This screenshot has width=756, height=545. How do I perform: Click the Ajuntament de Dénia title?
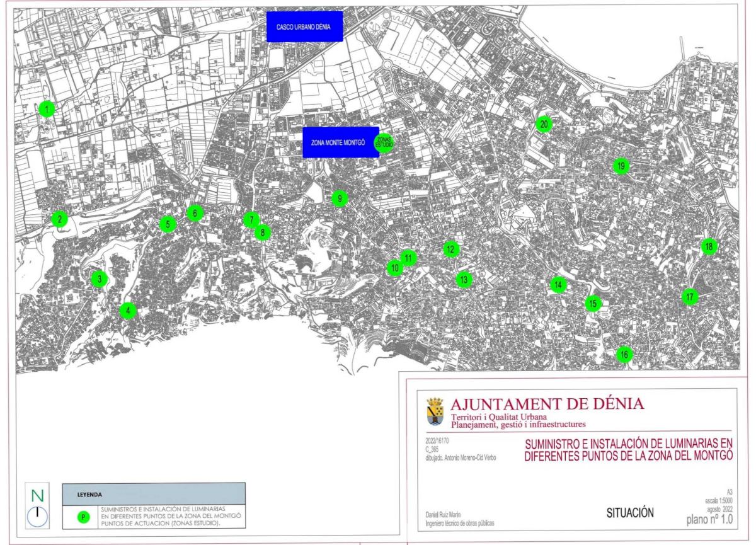tap(546, 404)
